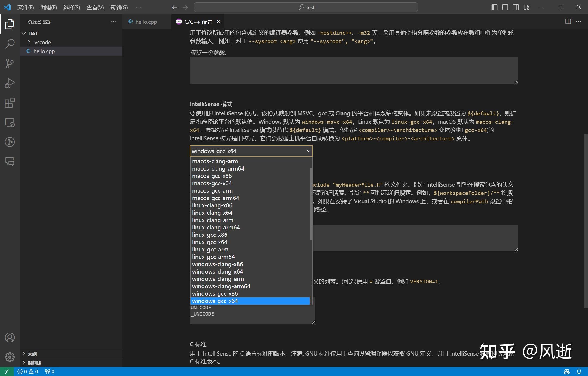
Task: Open the Run and Debug view
Action: [10, 83]
